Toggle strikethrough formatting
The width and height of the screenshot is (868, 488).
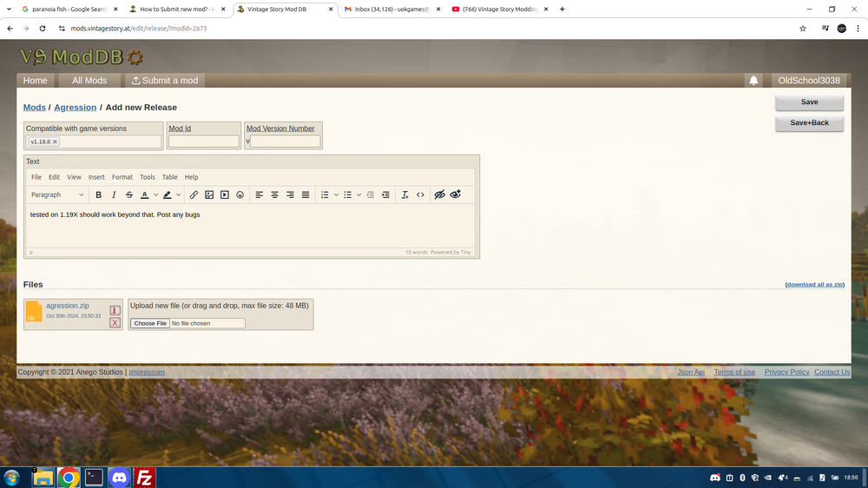129,195
